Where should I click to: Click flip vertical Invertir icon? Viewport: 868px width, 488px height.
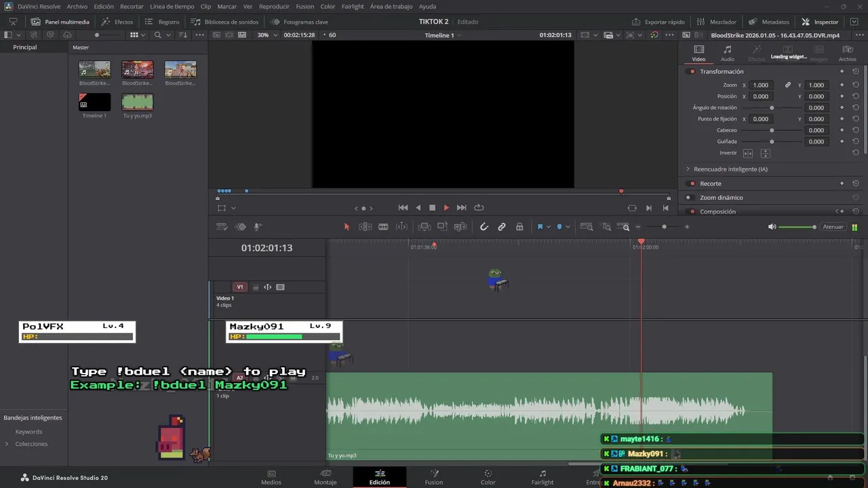pyautogui.click(x=766, y=154)
